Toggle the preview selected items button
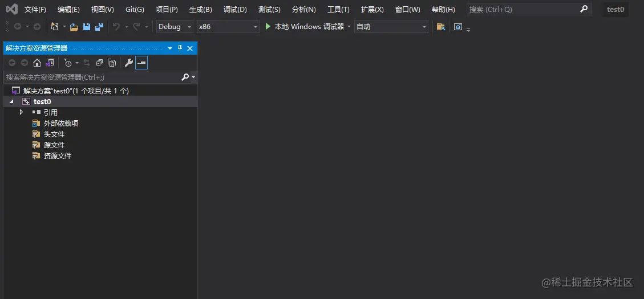Image resolution: width=644 pixels, height=299 pixels. point(141,63)
